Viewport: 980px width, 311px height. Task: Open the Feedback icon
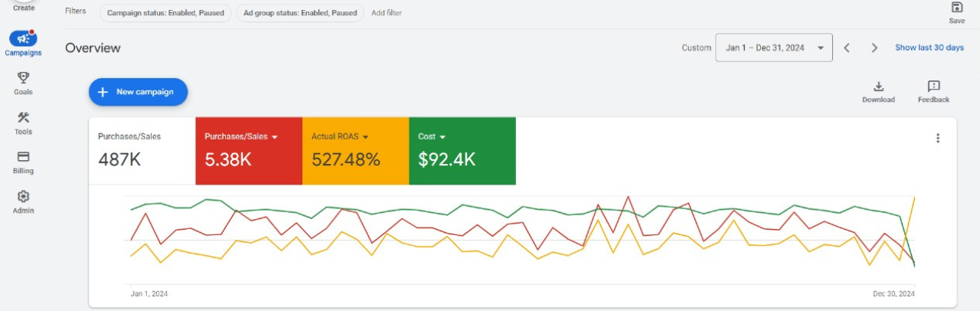click(x=933, y=87)
